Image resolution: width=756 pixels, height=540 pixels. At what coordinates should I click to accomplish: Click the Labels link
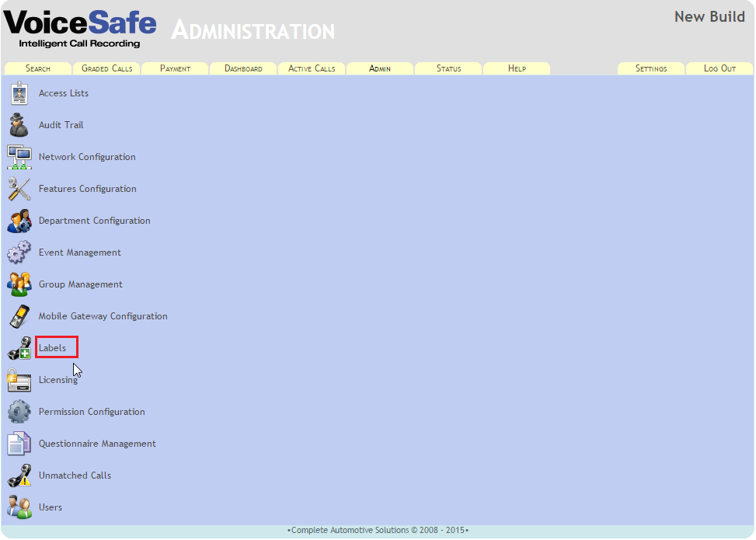point(52,347)
